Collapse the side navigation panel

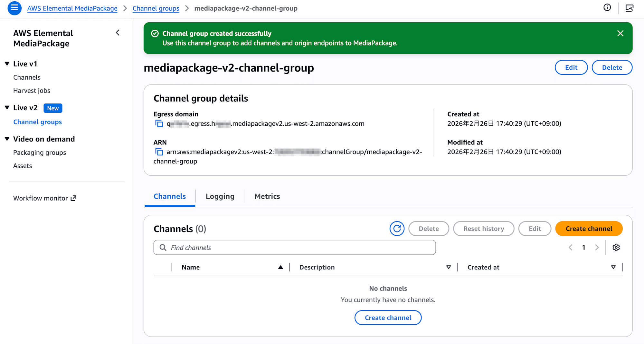118,33
